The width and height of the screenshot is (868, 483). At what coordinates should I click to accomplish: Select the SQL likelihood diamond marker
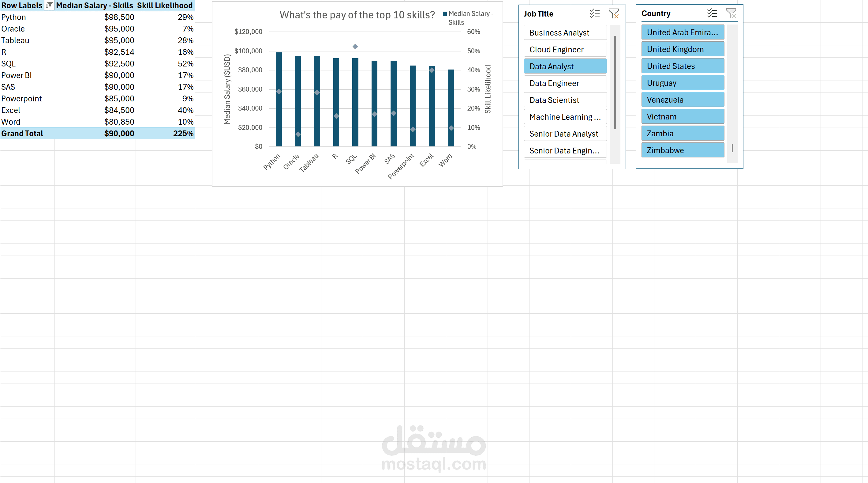[355, 47]
